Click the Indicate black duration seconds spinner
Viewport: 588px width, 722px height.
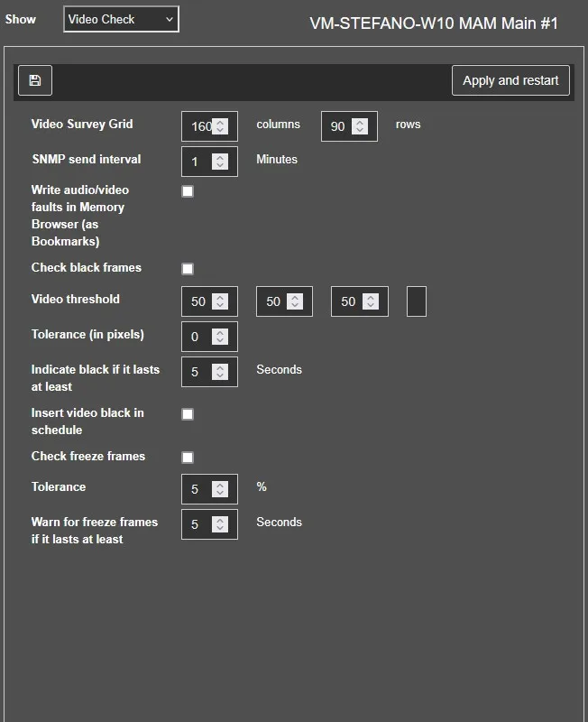[x=220, y=372]
